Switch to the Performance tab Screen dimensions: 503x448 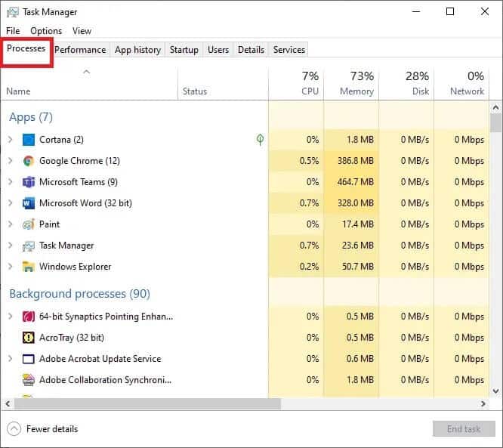click(x=80, y=50)
